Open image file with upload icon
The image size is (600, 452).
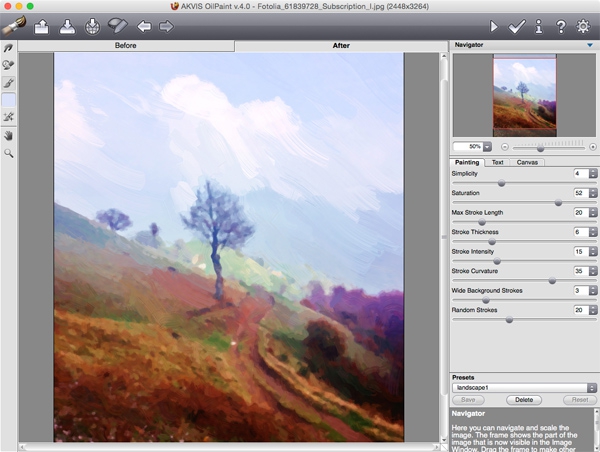[41, 27]
